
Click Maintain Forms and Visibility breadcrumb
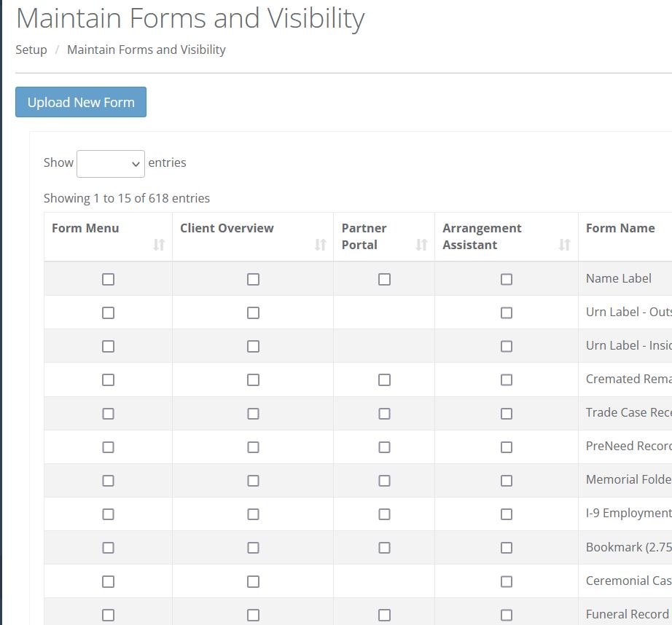146,50
